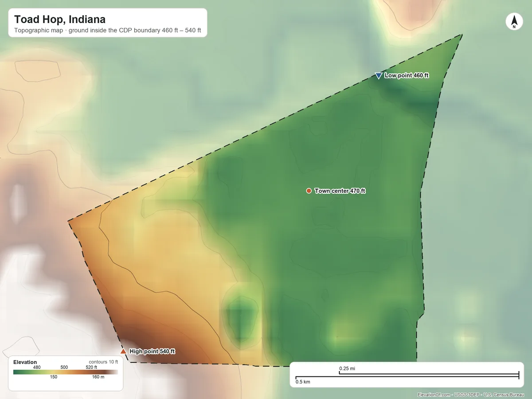Click the '150' legend metric value
The height and width of the screenshot is (399, 532).
click(53, 377)
